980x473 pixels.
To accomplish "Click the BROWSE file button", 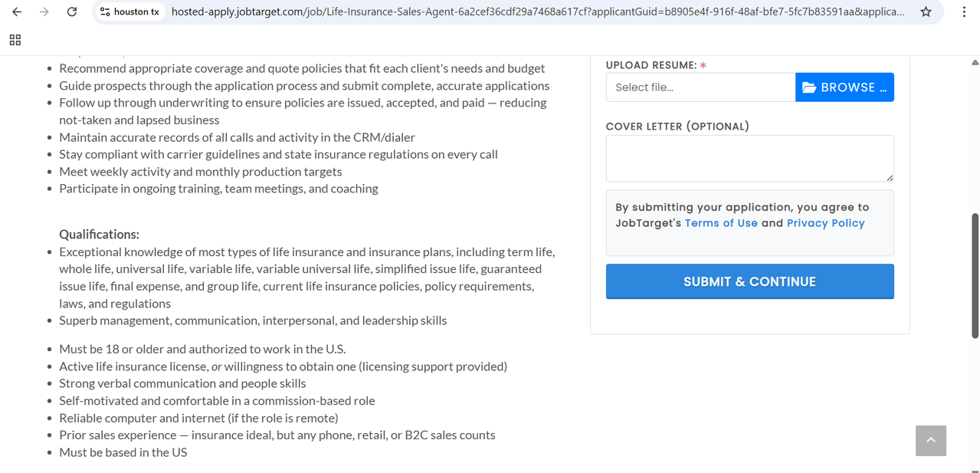I will [x=844, y=87].
